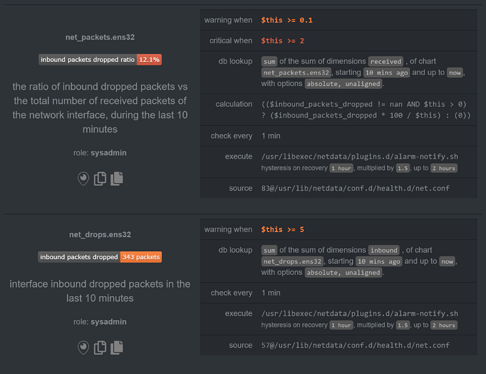Click the 'now' tag in net_packets db lookup
Viewport: 486px width, 374px height.
pyautogui.click(x=455, y=73)
